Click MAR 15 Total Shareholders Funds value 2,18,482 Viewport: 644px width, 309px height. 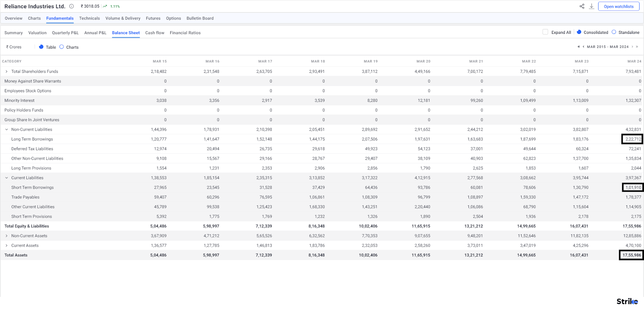159,71
